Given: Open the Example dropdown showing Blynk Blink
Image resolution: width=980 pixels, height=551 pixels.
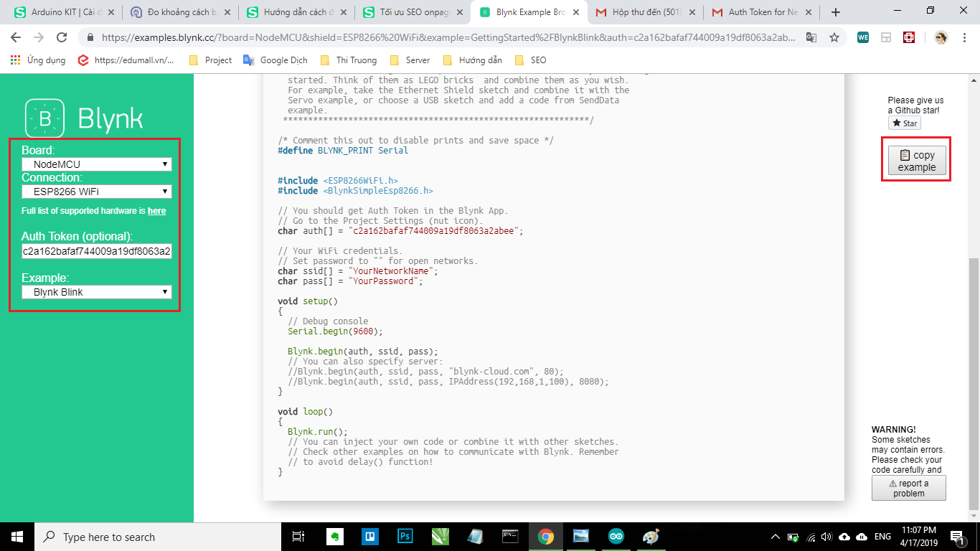Looking at the screenshot, I should pos(97,292).
